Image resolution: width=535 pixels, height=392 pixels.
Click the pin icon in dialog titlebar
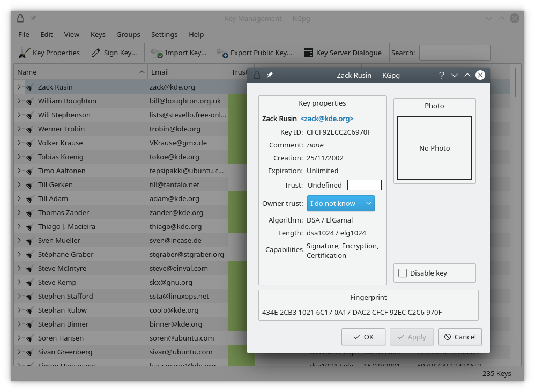270,76
